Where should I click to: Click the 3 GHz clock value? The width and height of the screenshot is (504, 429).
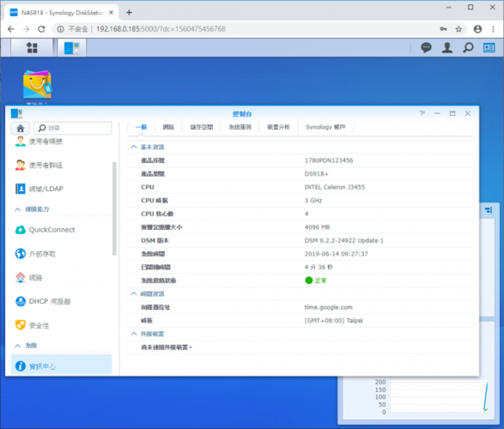point(313,201)
